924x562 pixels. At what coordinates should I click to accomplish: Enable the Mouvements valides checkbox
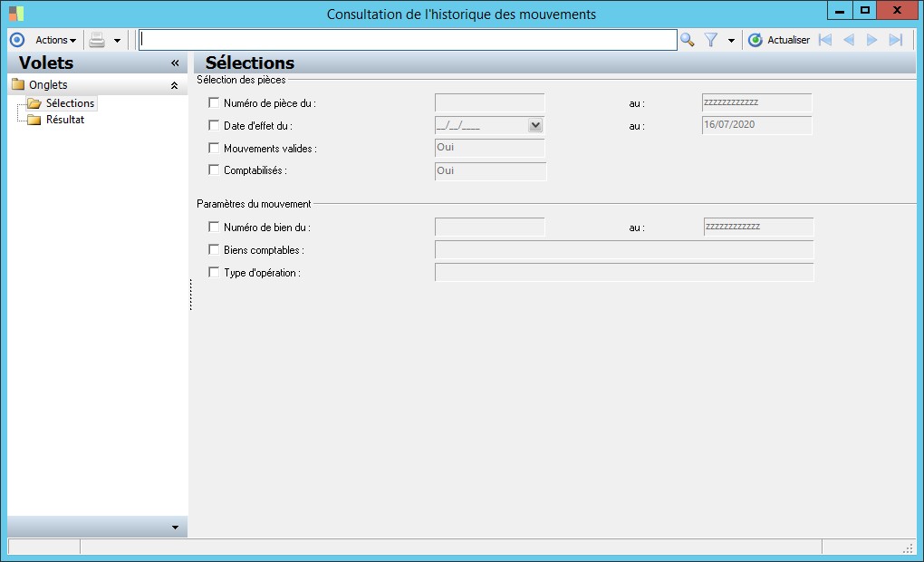[x=214, y=148]
